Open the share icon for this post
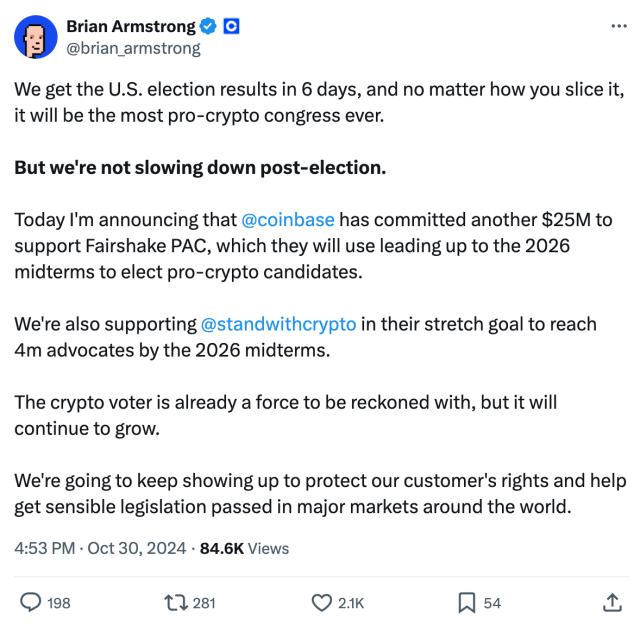The width and height of the screenshot is (640, 624). pyautogui.click(x=612, y=603)
